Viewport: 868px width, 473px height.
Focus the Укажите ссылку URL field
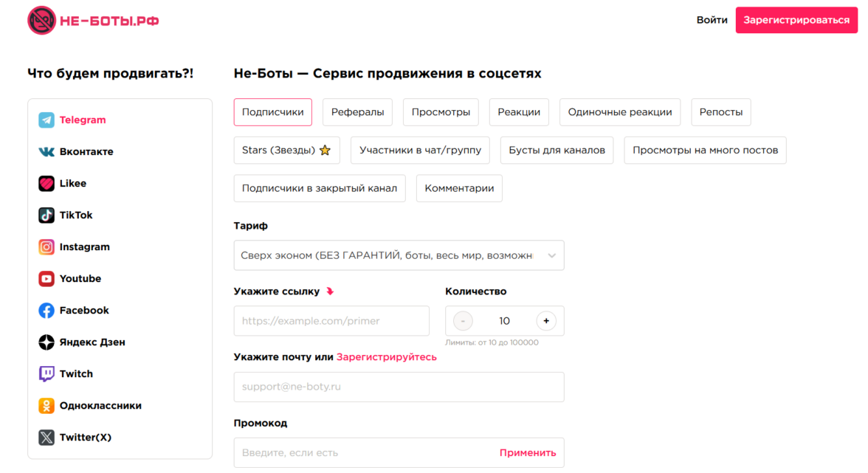(331, 321)
